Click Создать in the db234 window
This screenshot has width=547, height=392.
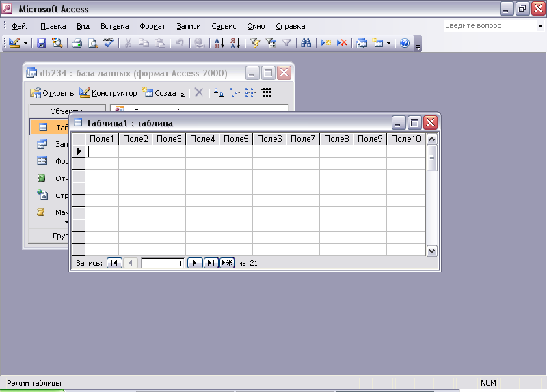tap(163, 93)
